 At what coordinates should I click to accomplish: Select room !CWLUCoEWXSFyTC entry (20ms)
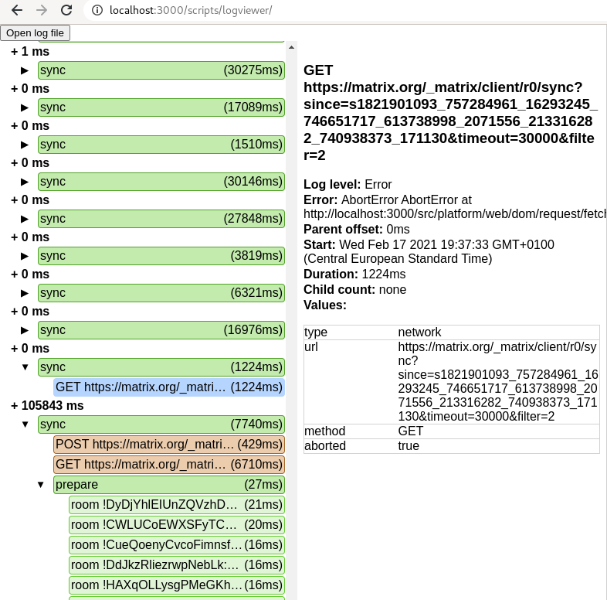click(x=176, y=524)
